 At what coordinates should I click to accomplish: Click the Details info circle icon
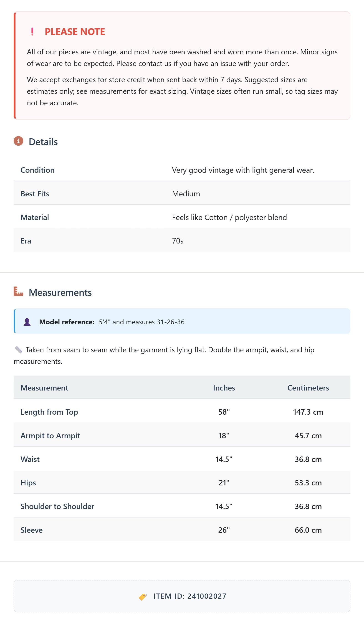[x=18, y=141]
